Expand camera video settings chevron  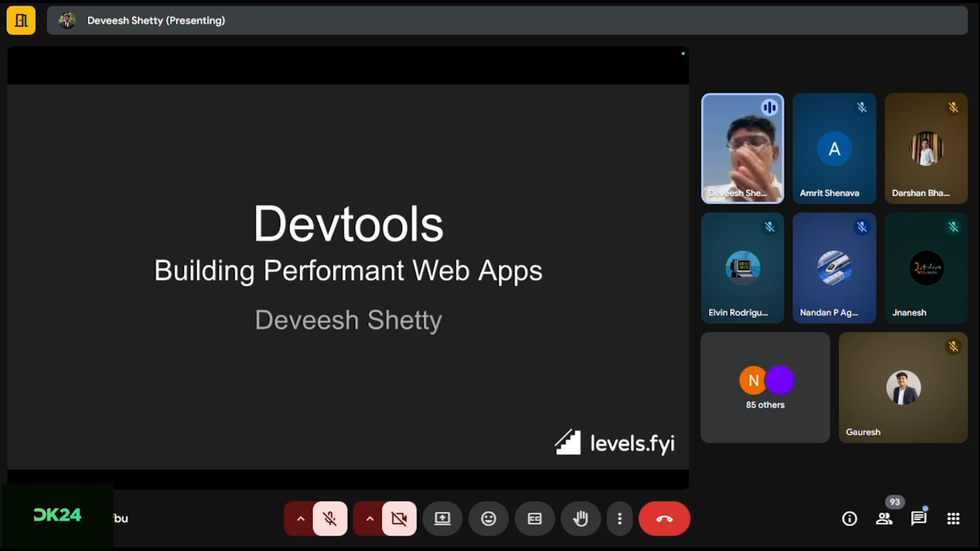(x=369, y=518)
